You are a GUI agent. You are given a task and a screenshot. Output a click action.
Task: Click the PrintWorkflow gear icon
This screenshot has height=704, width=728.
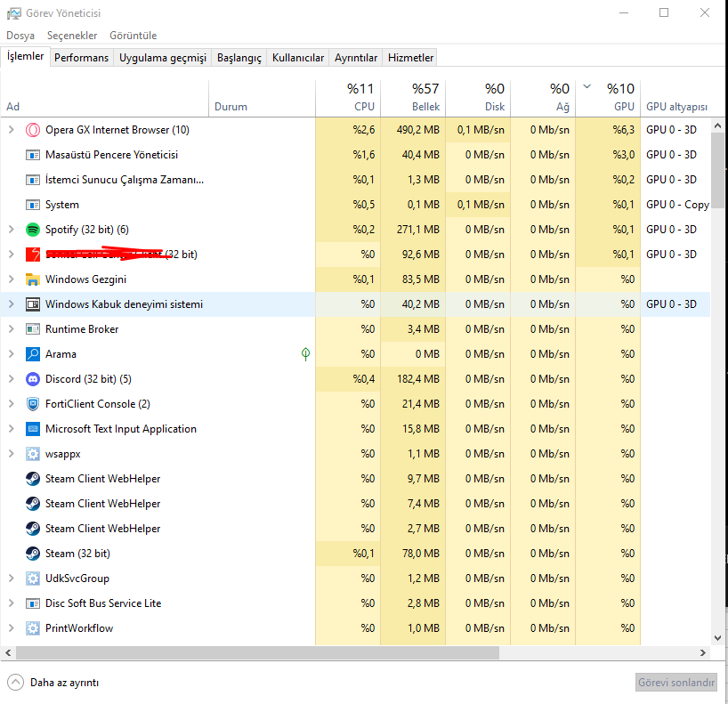click(33, 628)
